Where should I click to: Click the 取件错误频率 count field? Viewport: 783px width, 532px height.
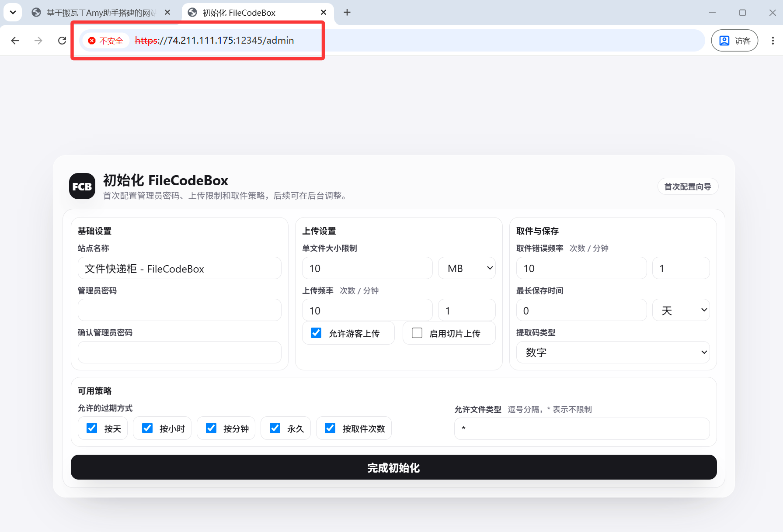[581, 268]
